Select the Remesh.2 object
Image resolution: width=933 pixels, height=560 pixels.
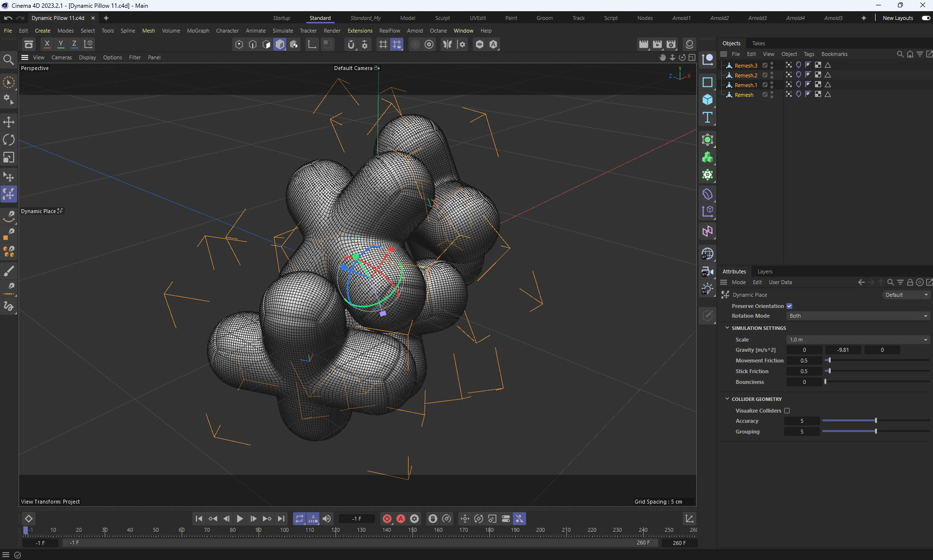click(746, 75)
